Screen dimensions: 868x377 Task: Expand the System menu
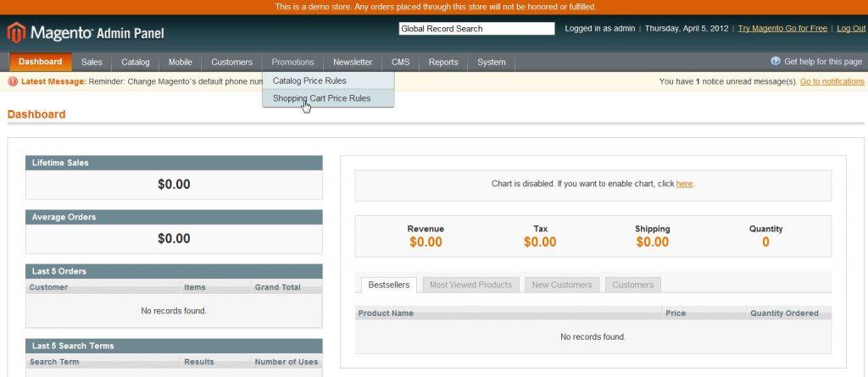click(x=491, y=62)
